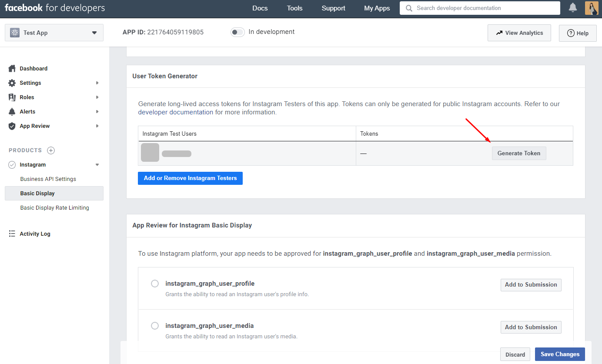Expand the Settings submenu arrow
The image size is (602, 364).
click(x=97, y=83)
